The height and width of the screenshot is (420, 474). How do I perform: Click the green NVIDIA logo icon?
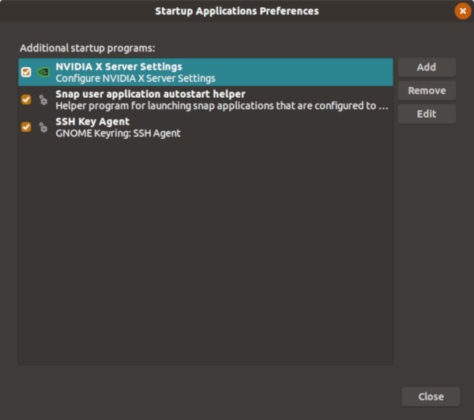[x=43, y=72]
